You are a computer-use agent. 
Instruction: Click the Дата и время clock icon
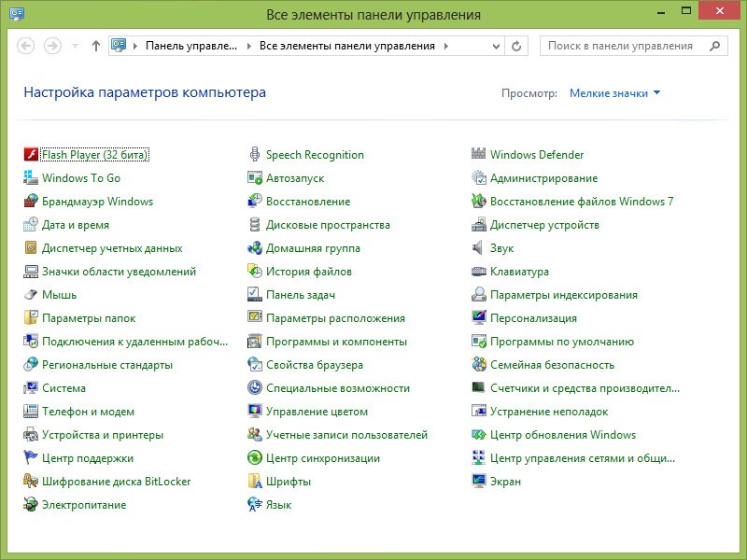pyautogui.click(x=31, y=224)
